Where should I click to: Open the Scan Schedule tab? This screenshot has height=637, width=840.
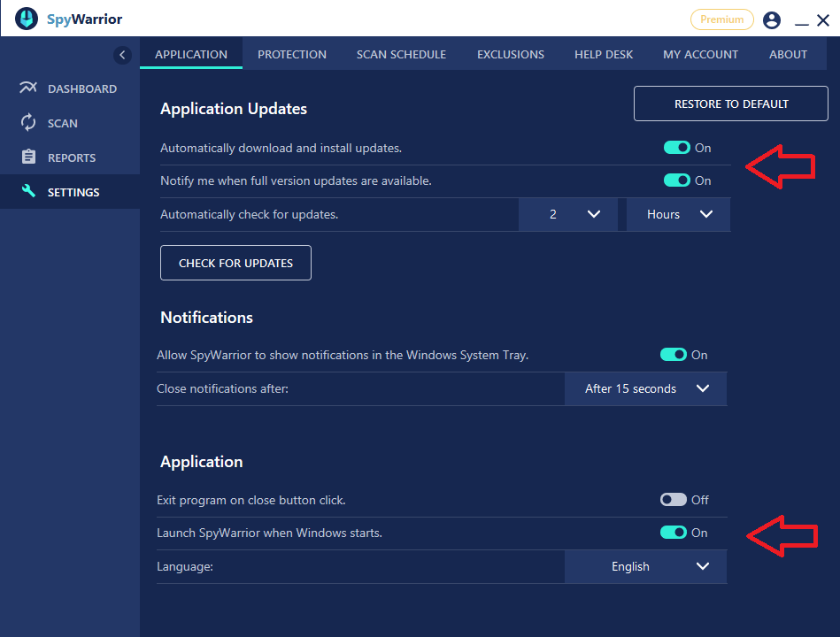point(401,54)
